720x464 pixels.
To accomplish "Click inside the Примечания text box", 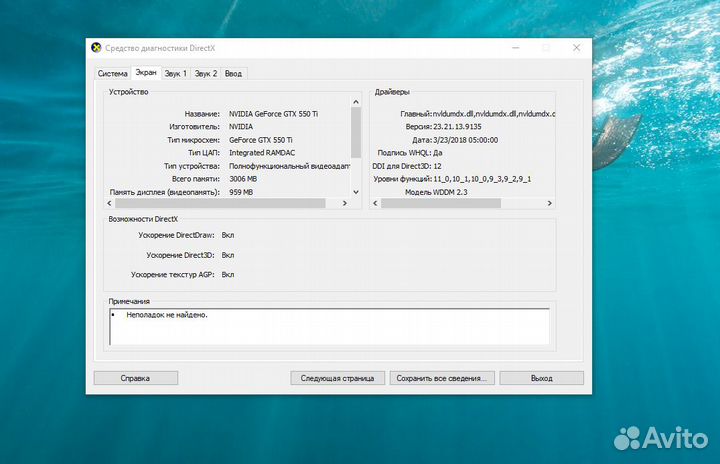I will [x=330, y=326].
